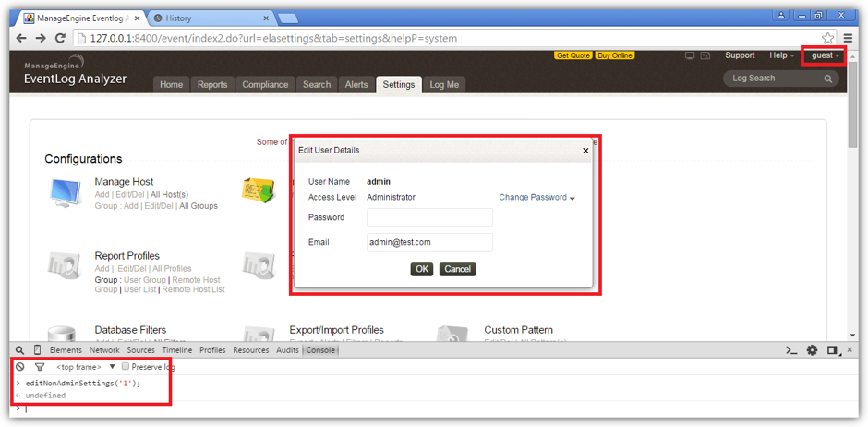Reload the current page

[61, 38]
